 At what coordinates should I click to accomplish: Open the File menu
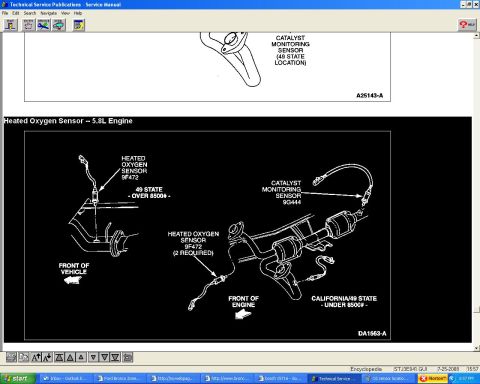click(5, 13)
